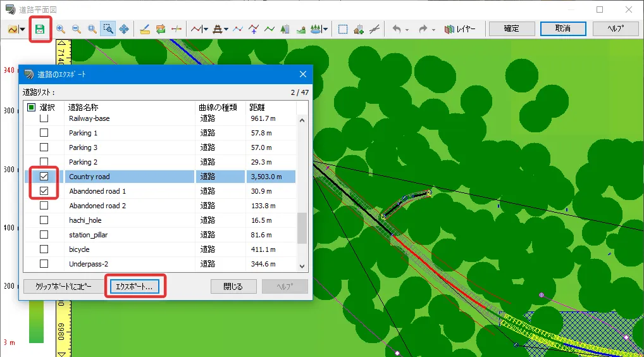Uncheck the Abandoned road 1 checkbox
The height and width of the screenshot is (357, 644).
[44, 191]
